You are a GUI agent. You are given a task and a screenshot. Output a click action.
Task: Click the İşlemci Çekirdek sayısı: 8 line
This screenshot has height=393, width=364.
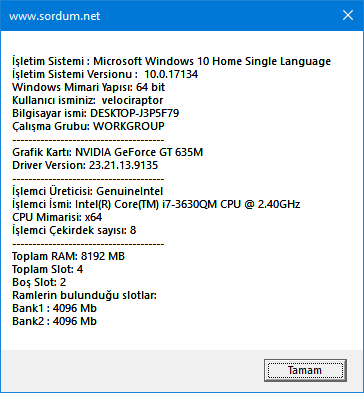[74, 230]
